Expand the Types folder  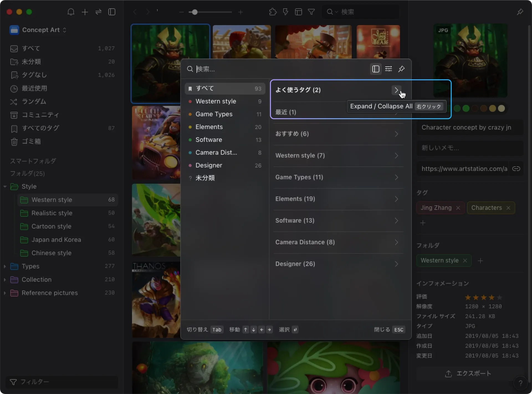click(x=5, y=266)
